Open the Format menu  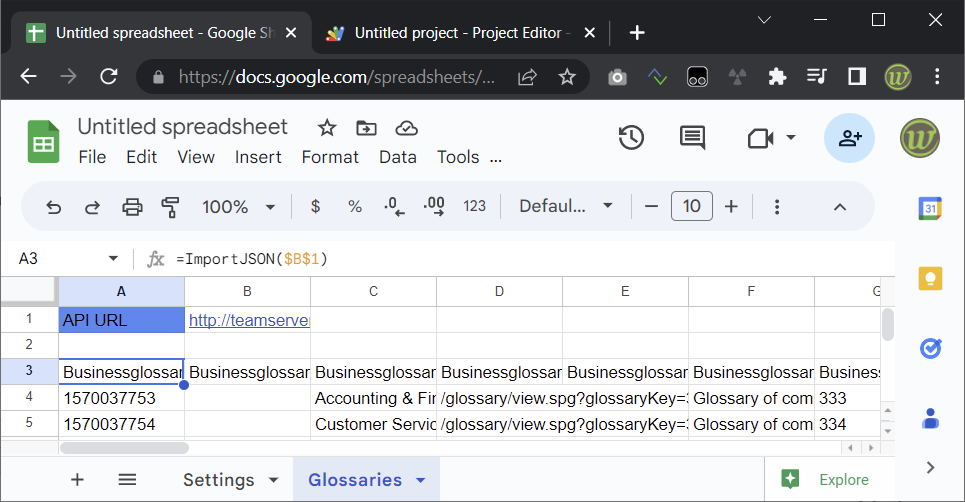330,157
